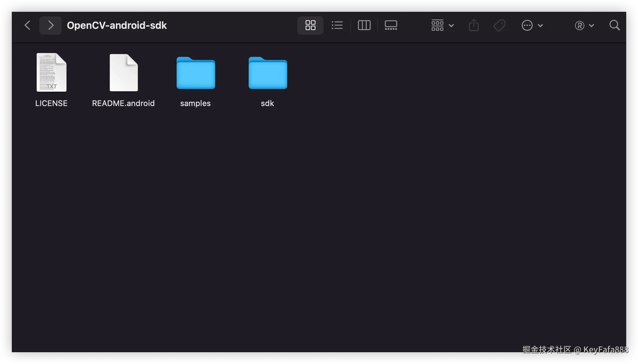This screenshot has height=364, width=638.
Task: Select the samples folder
Action: 196,73
